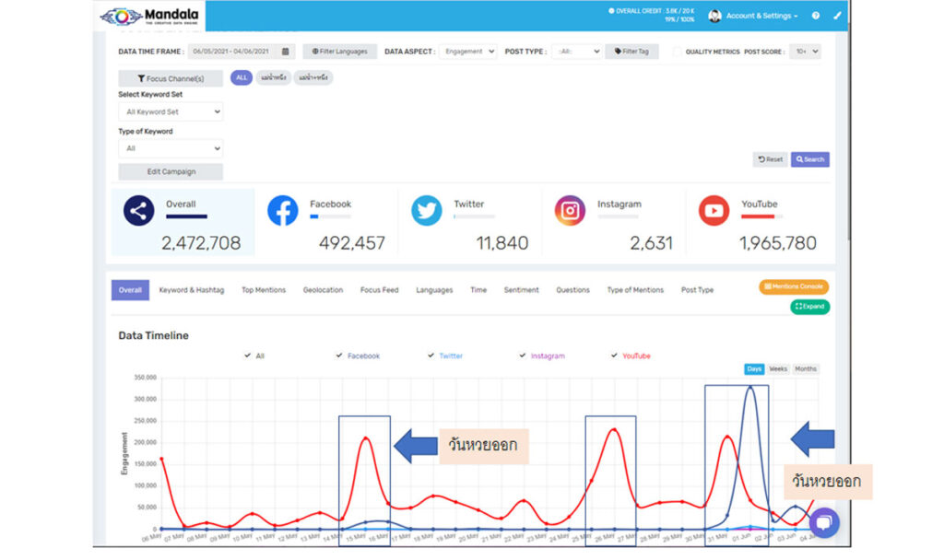Click the Twitter bird icon

point(426,211)
